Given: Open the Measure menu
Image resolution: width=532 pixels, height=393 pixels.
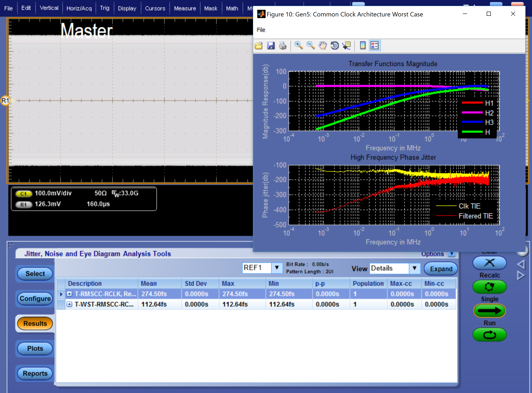Looking at the screenshot, I should [185, 8].
